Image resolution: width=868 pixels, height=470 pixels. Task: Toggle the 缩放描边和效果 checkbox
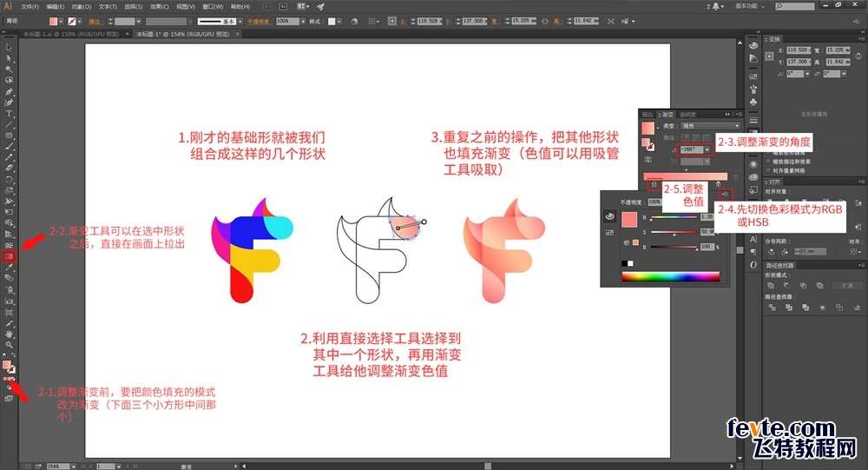point(768,162)
